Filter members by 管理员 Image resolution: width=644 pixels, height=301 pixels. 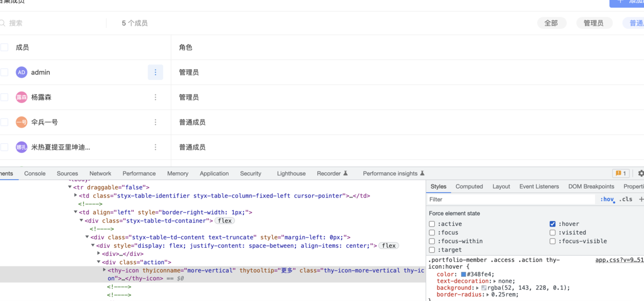(x=594, y=23)
